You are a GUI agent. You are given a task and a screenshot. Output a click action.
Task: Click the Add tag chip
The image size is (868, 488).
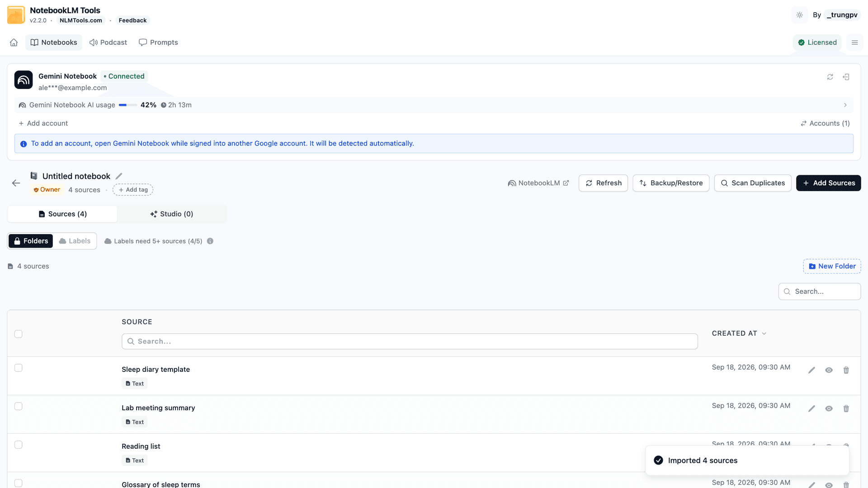coord(133,190)
